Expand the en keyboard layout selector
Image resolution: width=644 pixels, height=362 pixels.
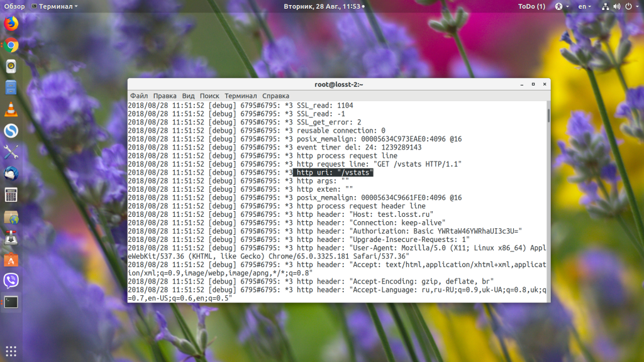coord(585,6)
